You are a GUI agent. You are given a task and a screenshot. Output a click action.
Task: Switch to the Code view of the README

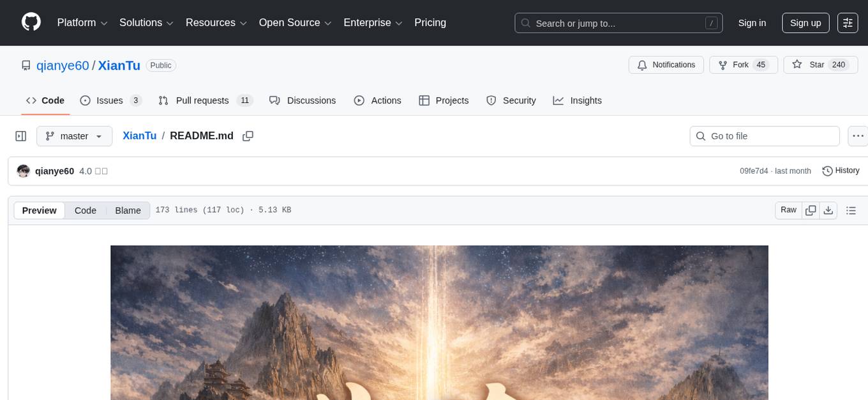point(85,210)
